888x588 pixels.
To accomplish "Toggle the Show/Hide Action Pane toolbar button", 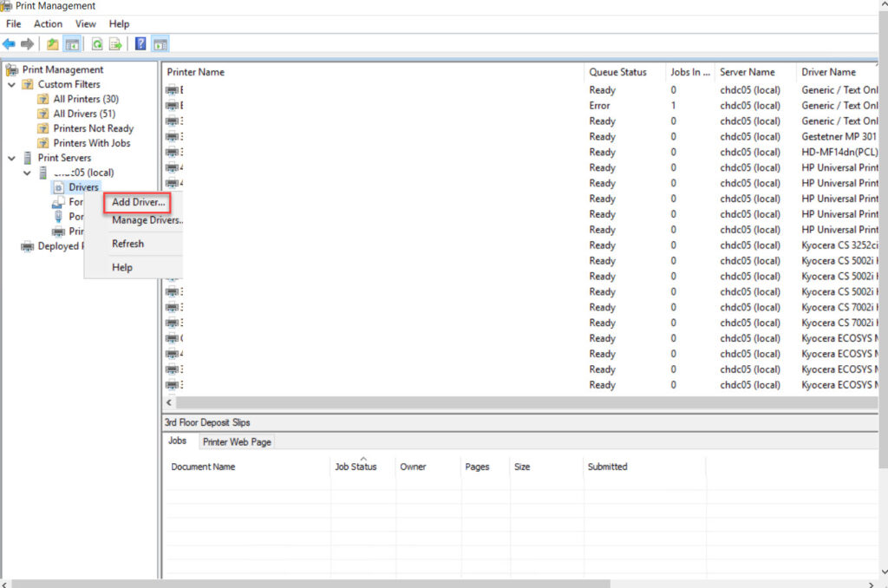I will (x=160, y=42).
